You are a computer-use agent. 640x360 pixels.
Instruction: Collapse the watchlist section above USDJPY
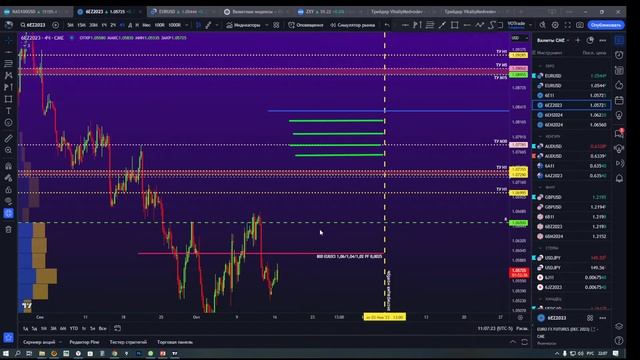[541, 248]
